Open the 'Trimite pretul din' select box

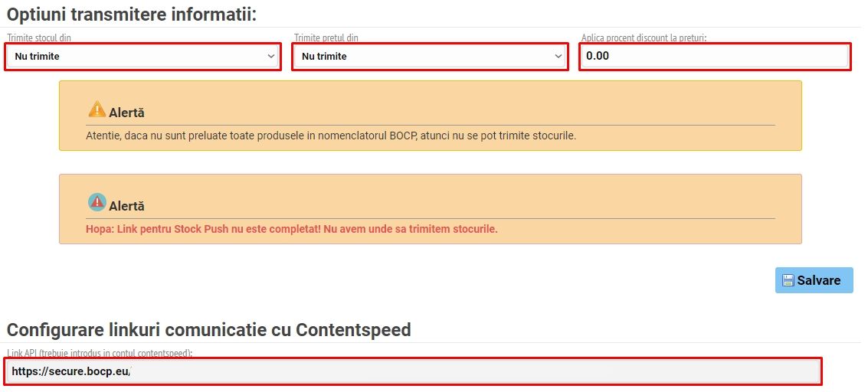(x=430, y=57)
